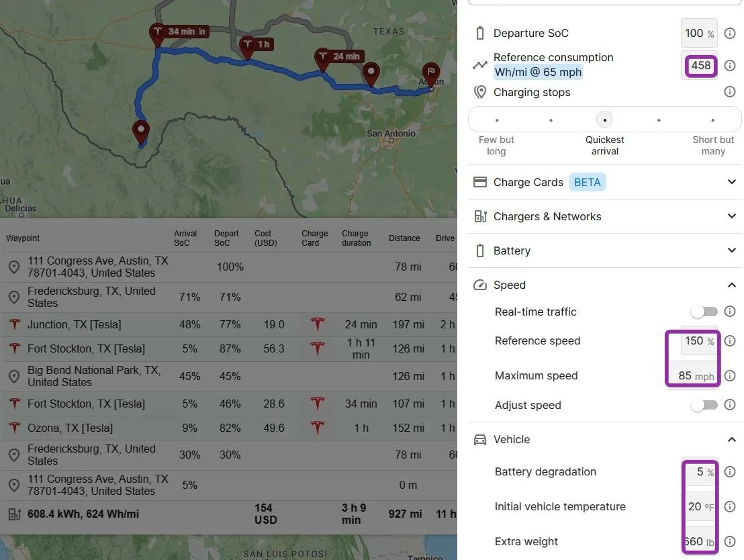The image size is (744, 560).
Task: Click the Extra weight lb field
Action: pyautogui.click(x=699, y=541)
